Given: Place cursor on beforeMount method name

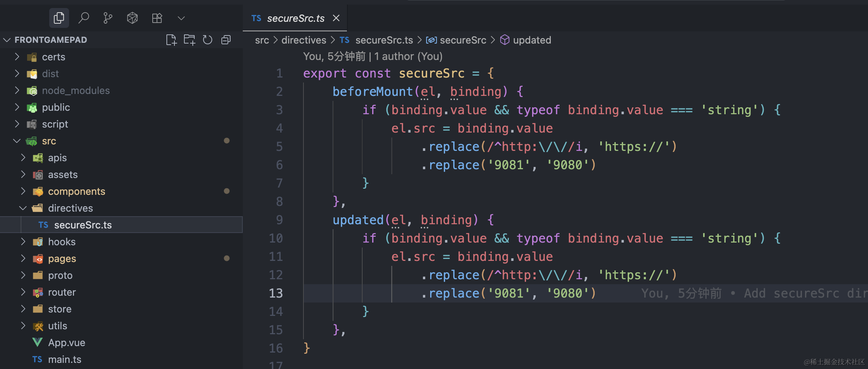Looking at the screenshot, I should pos(373,91).
